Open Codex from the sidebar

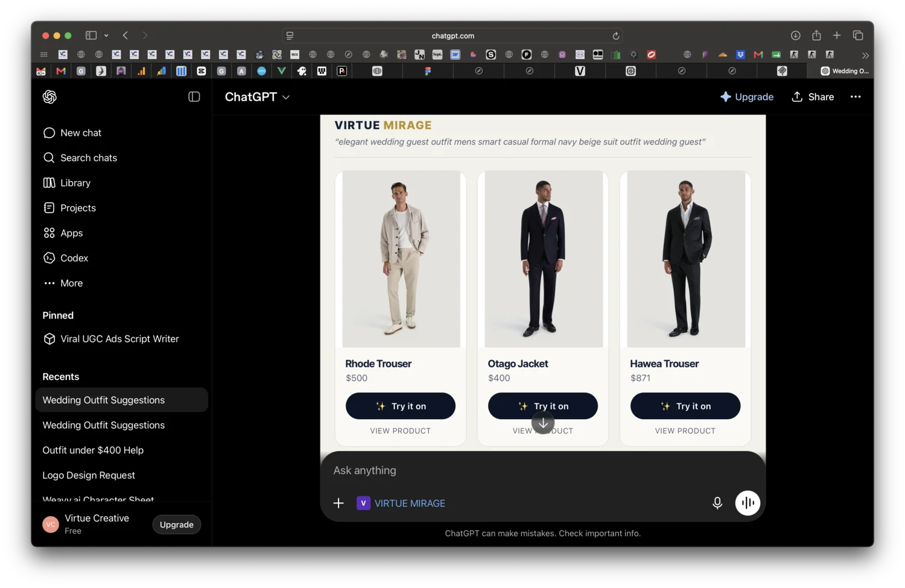121,258
